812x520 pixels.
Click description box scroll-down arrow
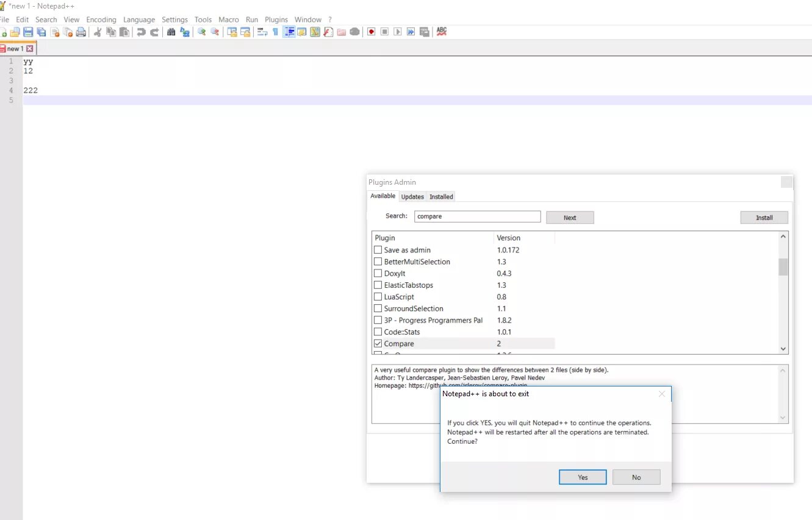pyautogui.click(x=783, y=418)
